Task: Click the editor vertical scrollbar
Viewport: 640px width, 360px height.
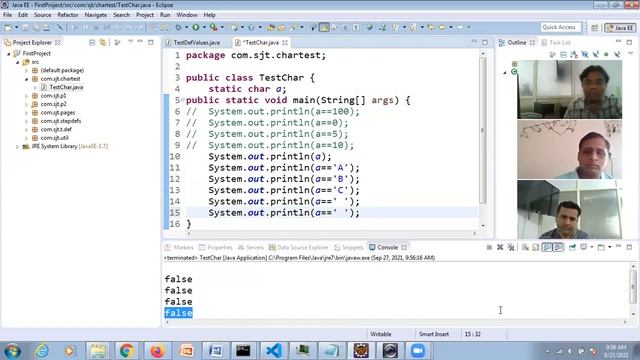Action: tap(483, 131)
